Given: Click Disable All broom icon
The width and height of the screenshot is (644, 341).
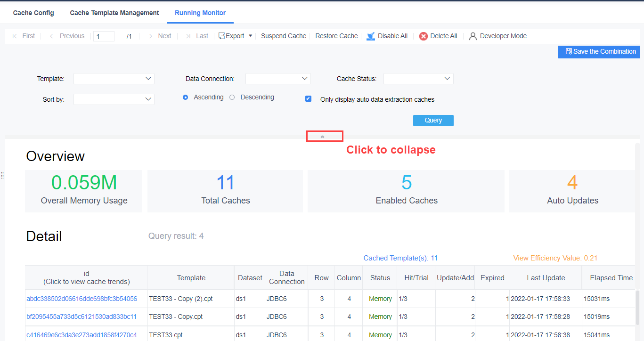Looking at the screenshot, I should (371, 36).
